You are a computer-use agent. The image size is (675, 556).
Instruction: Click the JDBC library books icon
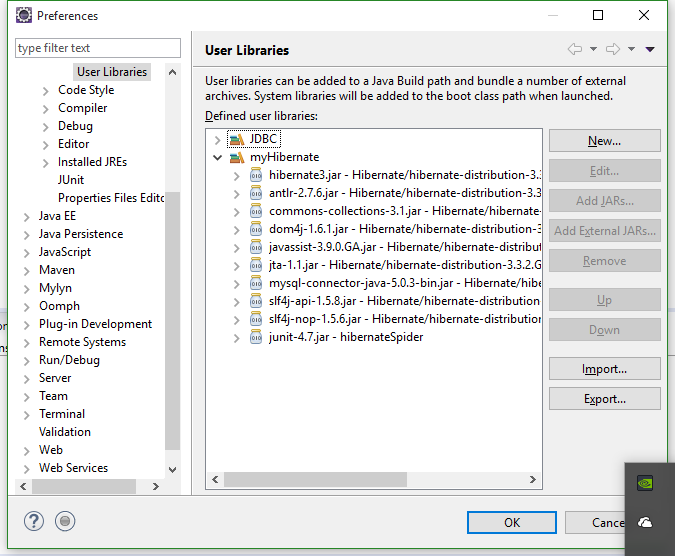click(237, 139)
